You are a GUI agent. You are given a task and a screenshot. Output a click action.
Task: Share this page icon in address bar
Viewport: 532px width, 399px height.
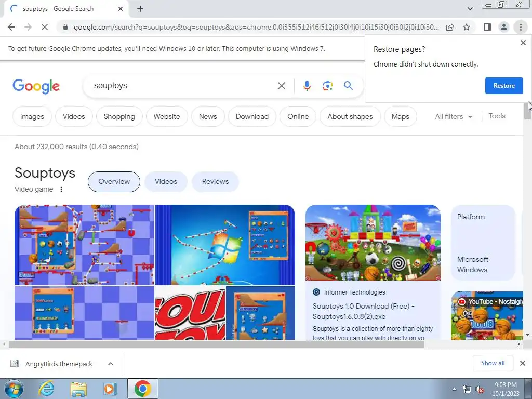pos(450,27)
